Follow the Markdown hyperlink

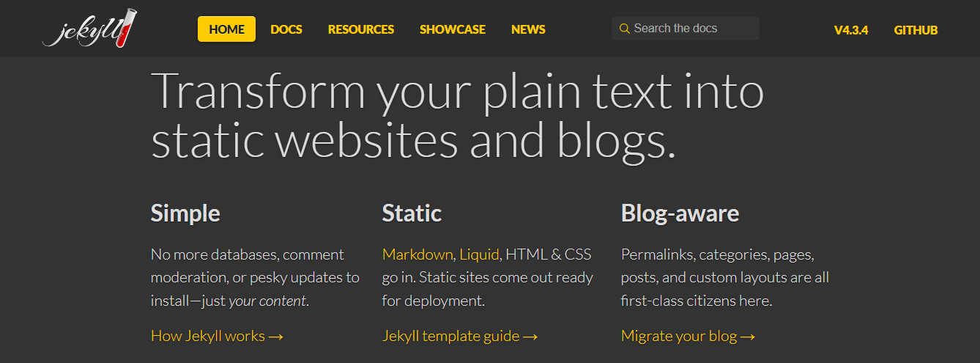pyautogui.click(x=417, y=254)
